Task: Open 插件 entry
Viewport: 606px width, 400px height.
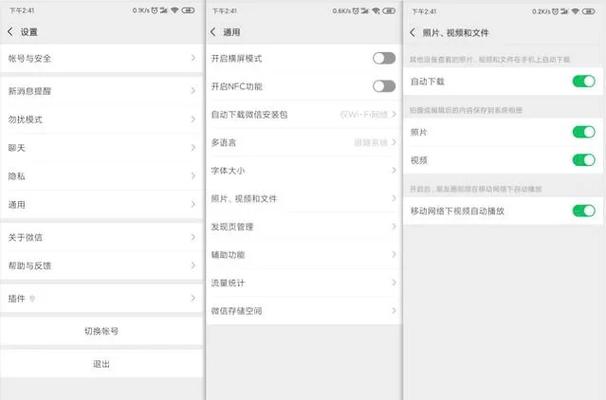Action: pyautogui.click(x=102, y=298)
